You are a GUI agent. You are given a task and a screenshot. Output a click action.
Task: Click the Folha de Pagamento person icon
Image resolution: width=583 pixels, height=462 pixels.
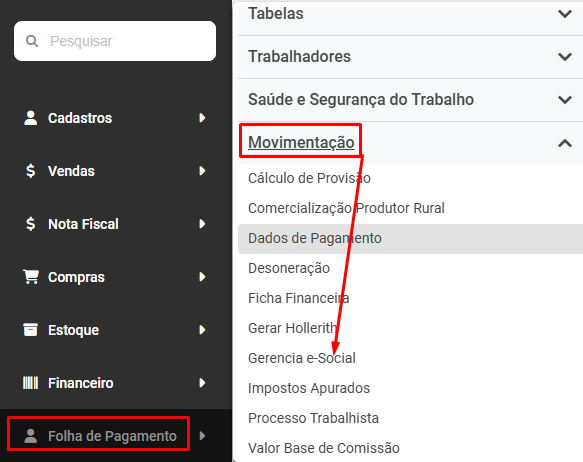30,436
